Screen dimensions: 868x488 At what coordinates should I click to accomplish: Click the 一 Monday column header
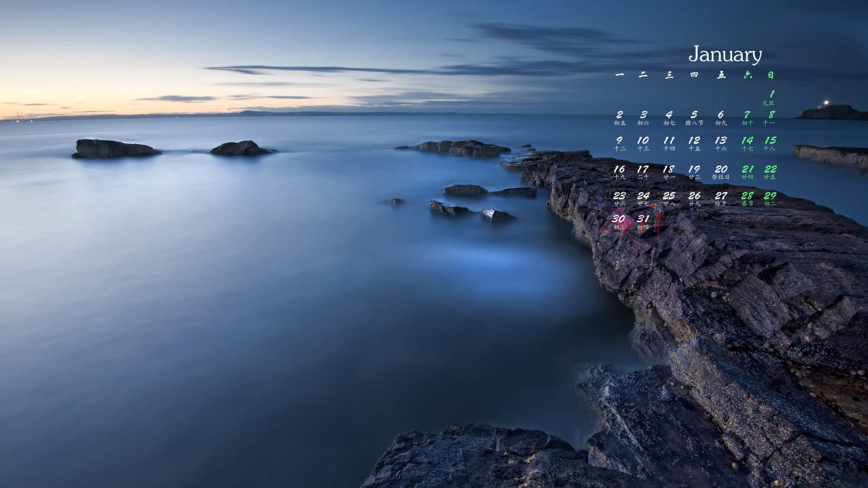pyautogui.click(x=620, y=75)
